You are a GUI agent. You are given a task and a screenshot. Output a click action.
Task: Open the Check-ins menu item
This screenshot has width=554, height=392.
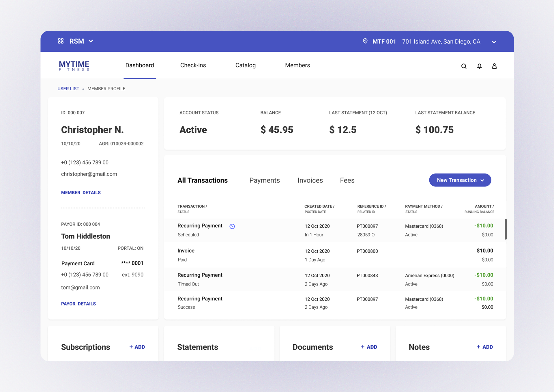(x=193, y=65)
